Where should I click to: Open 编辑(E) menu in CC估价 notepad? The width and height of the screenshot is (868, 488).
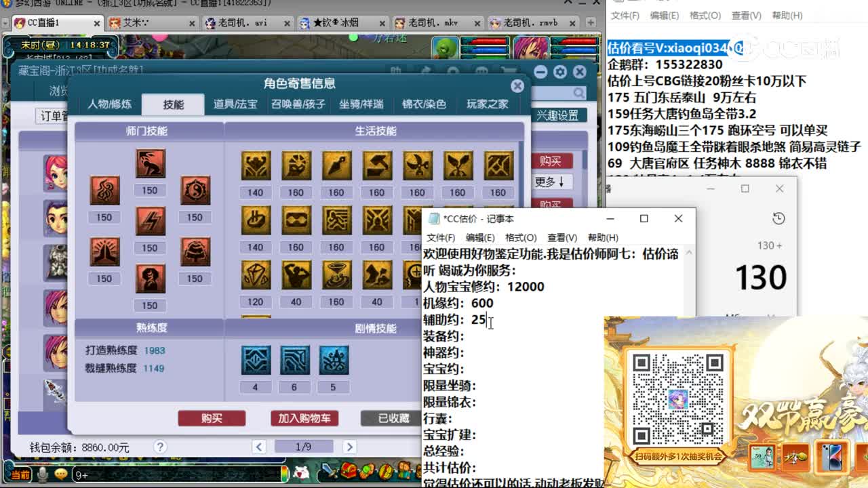[480, 237]
